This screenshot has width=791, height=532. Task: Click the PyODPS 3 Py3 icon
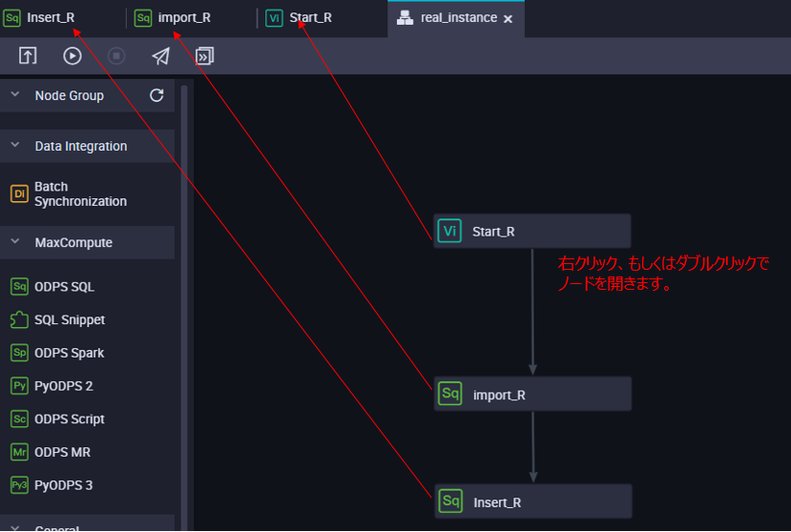coord(19,485)
